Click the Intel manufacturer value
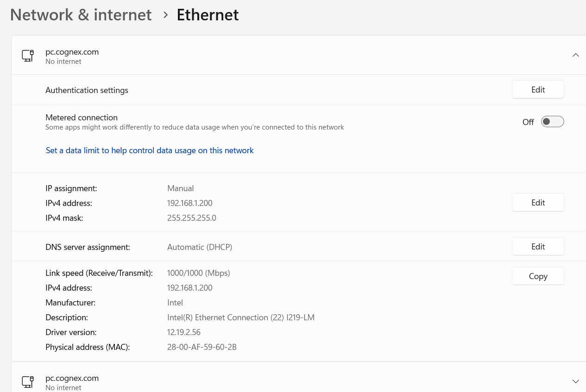586x392 pixels. [x=175, y=303]
